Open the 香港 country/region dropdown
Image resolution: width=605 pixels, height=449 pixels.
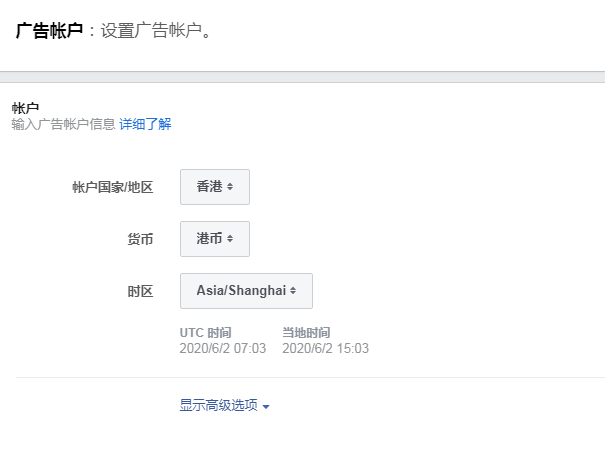(x=214, y=187)
